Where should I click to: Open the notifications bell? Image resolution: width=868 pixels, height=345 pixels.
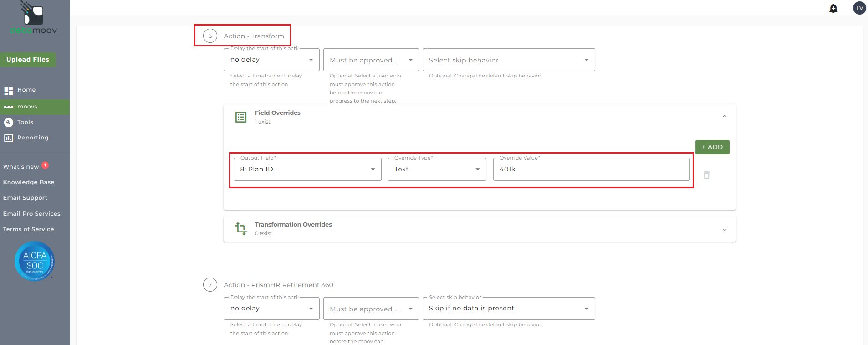coord(833,8)
